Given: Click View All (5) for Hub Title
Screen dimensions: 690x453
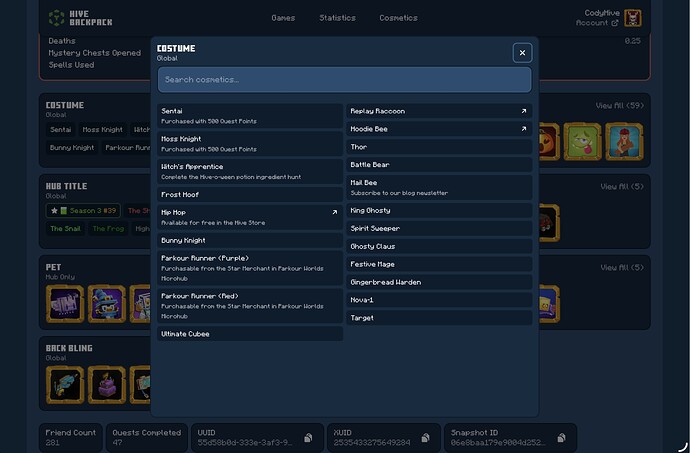Looking at the screenshot, I should pyautogui.click(x=622, y=187).
